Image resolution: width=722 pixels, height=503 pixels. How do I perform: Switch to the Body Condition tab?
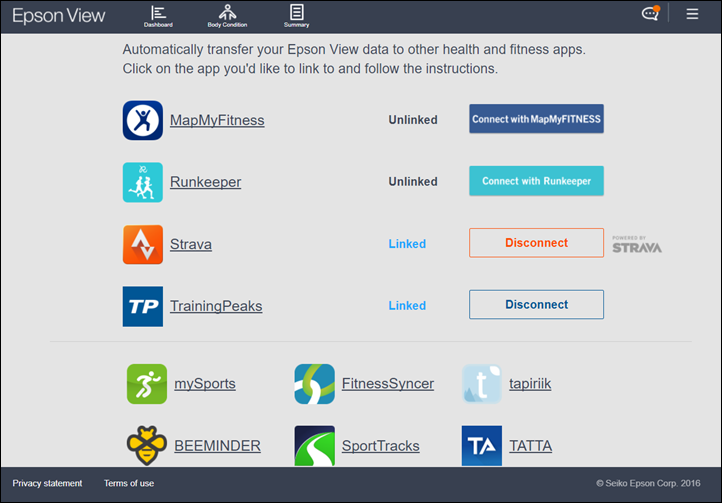227,15
